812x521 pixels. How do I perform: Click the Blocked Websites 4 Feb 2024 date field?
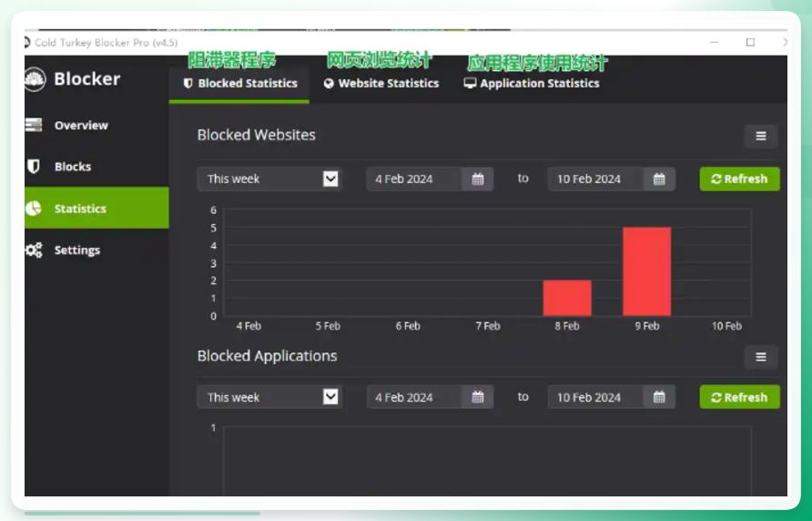pyautogui.click(x=414, y=179)
